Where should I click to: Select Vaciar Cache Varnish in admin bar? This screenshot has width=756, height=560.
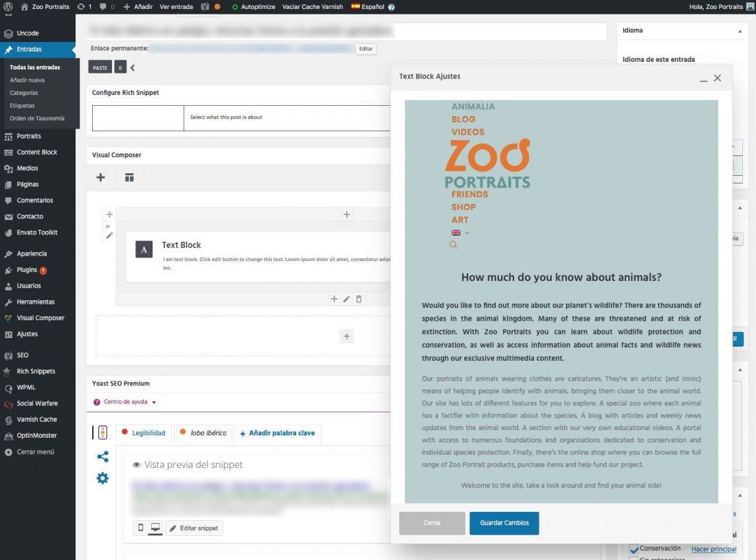click(x=313, y=7)
